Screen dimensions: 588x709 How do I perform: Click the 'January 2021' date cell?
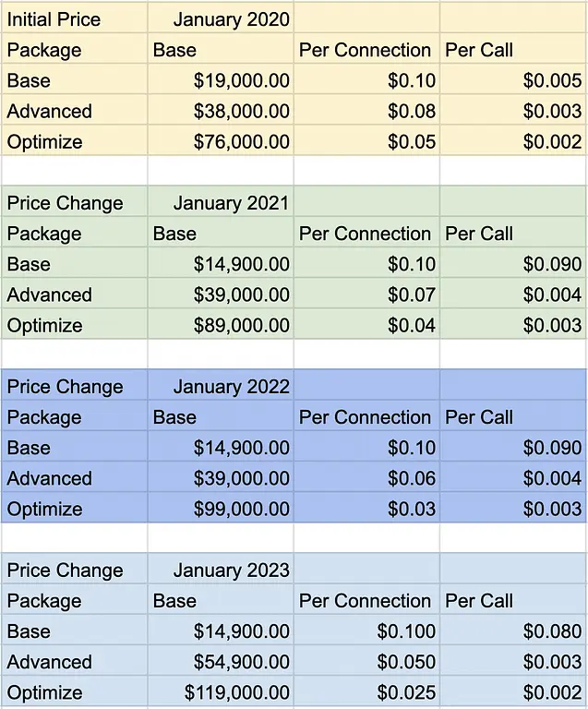pyautogui.click(x=231, y=203)
